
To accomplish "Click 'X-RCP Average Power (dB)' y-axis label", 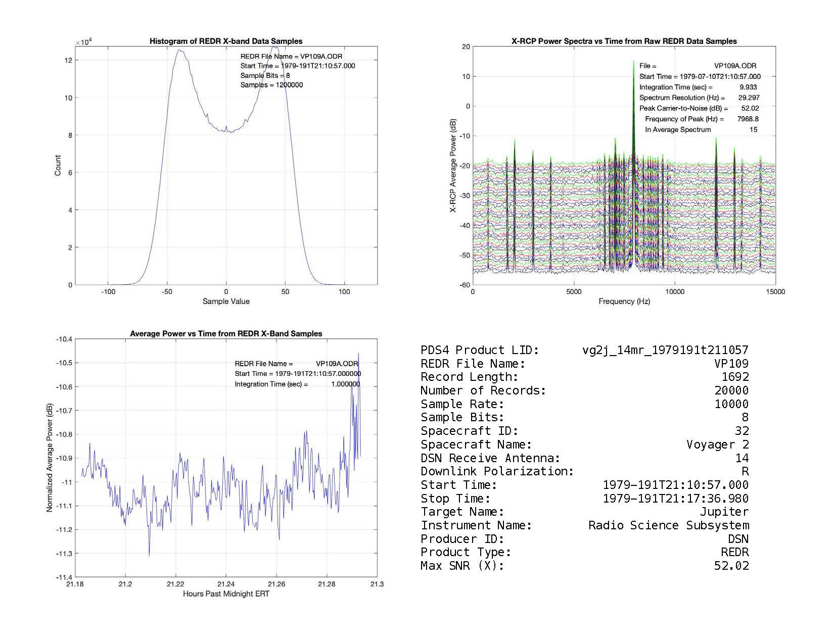I will click(453, 166).
